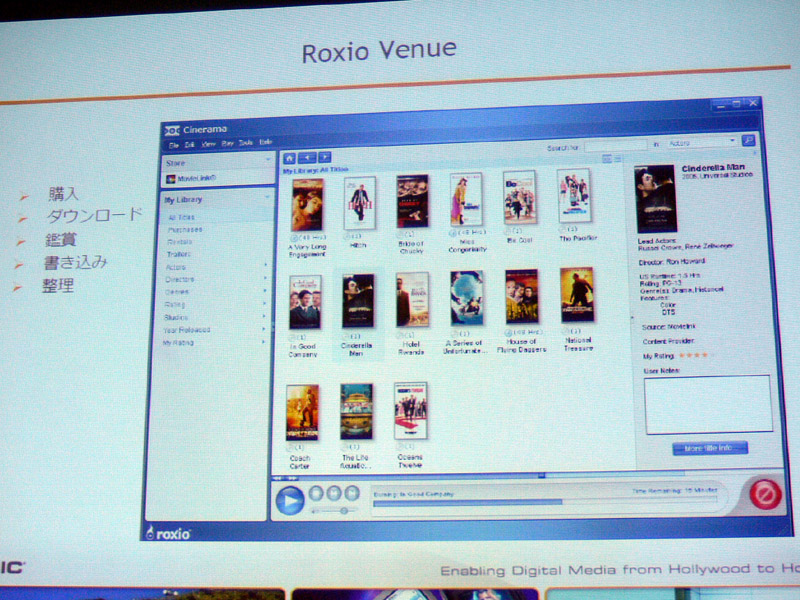Click the Roxio logo at bottom left
The width and height of the screenshot is (800, 600).
click(168, 534)
